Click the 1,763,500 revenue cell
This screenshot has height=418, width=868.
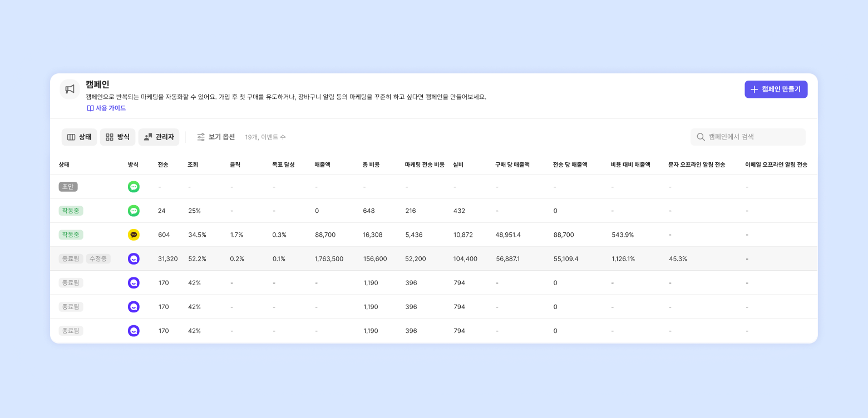(x=329, y=258)
